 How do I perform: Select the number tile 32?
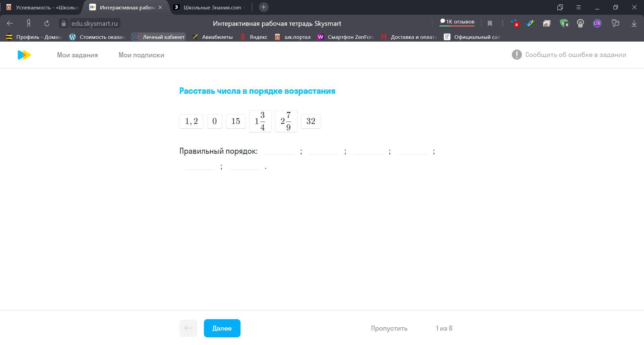click(311, 121)
